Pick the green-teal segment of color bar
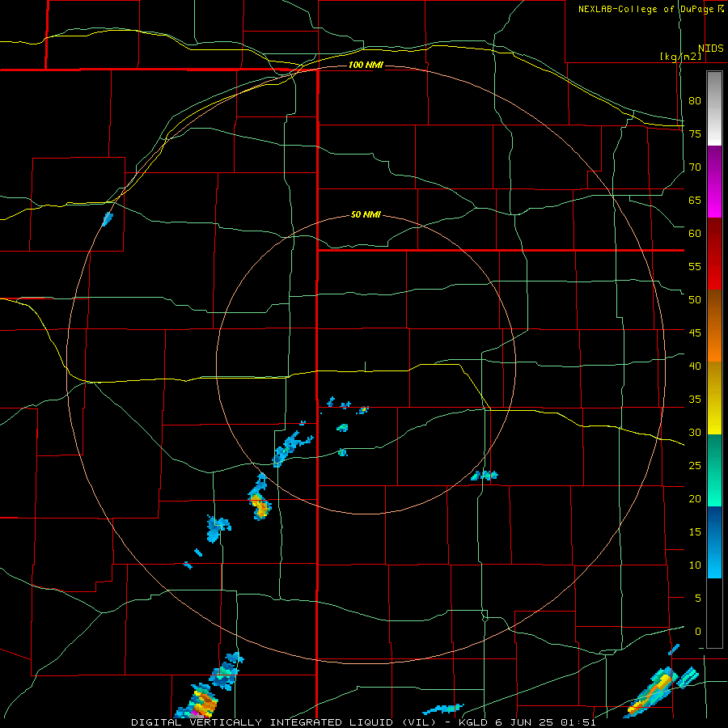Viewport: 728px width, 728px height. tap(714, 470)
